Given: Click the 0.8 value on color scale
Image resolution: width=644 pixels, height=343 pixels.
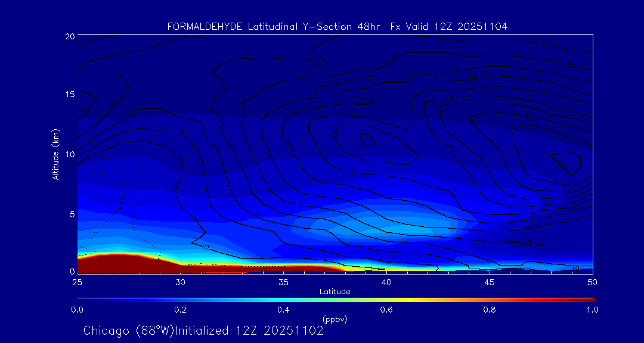Looking at the screenshot, I should click(x=490, y=310).
